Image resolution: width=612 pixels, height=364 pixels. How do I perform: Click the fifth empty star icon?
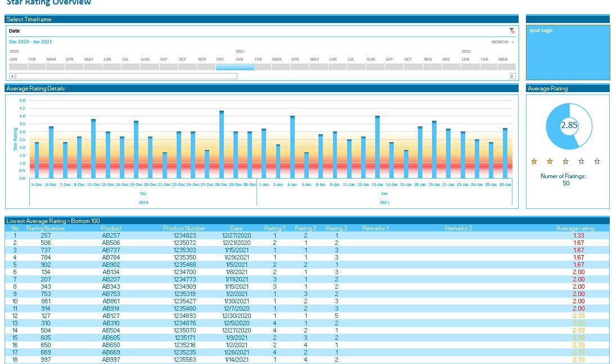[597, 161]
